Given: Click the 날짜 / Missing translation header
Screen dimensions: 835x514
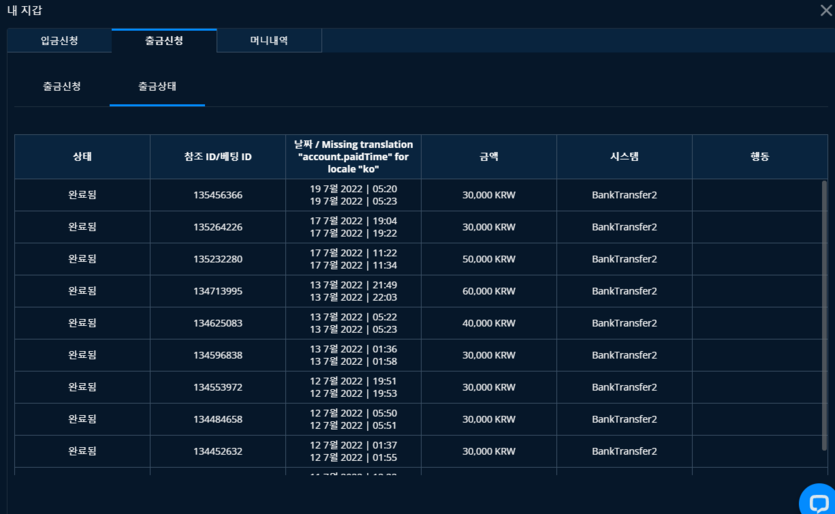Looking at the screenshot, I should [353, 157].
